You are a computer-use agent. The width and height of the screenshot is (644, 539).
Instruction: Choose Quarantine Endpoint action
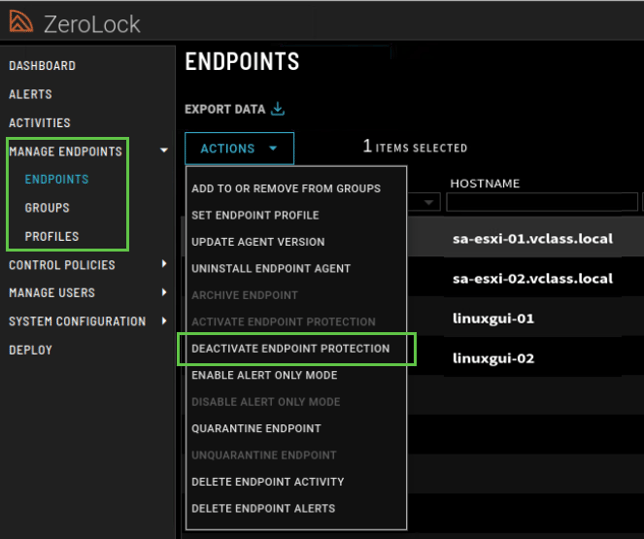256,428
